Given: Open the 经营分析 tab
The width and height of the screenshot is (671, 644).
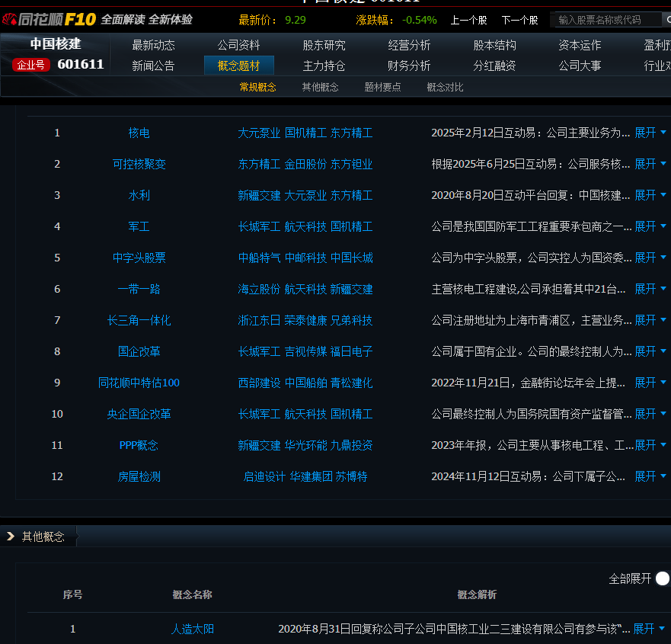Looking at the screenshot, I should click(409, 45).
